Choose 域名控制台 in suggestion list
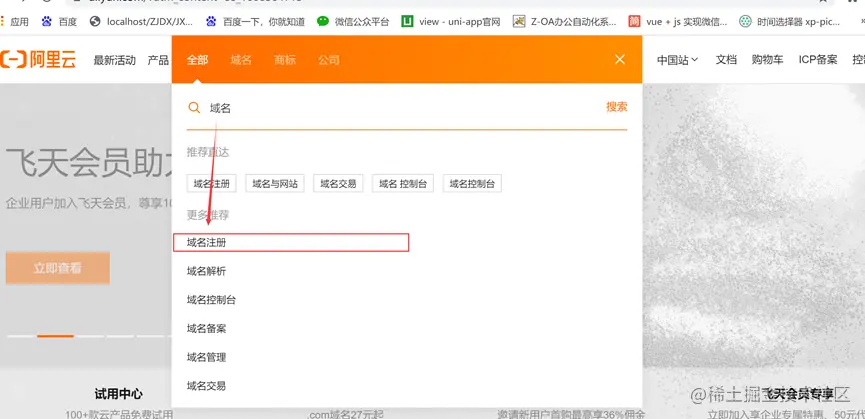Viewport: 865px width, 419px height. coord(211,300)
